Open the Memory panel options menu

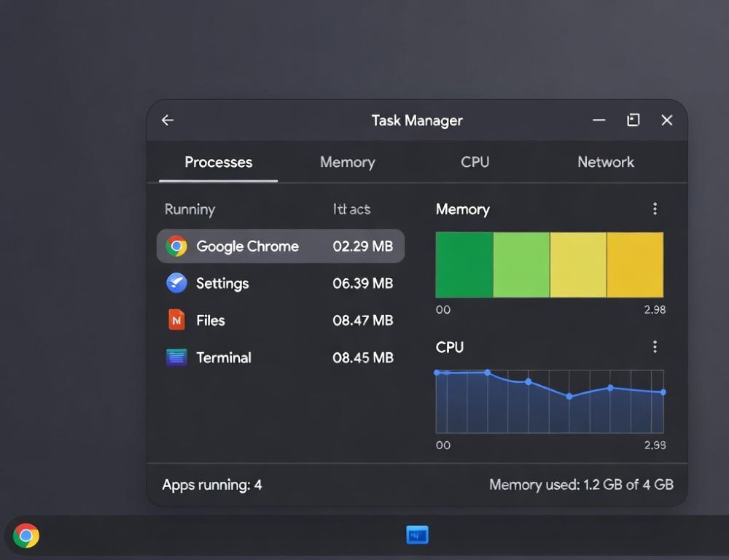click(655, 209)
